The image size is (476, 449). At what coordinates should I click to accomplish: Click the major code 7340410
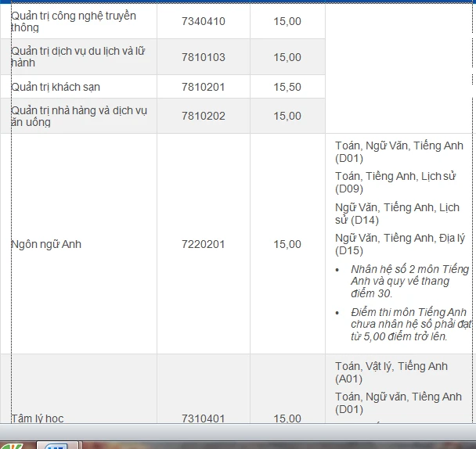[203, 21]
